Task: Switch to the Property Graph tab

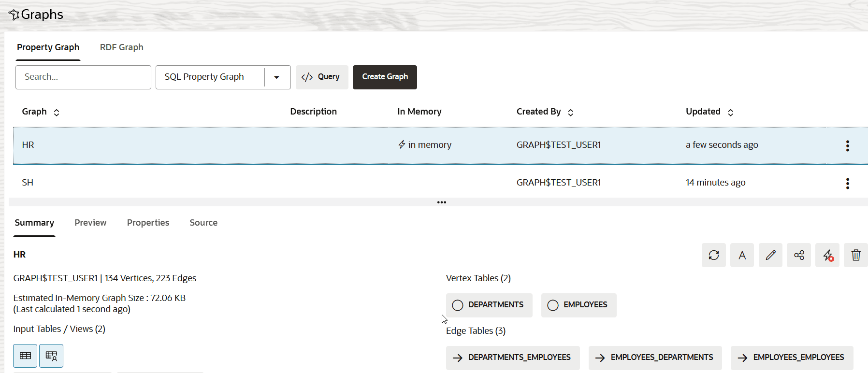Action: 48,47
